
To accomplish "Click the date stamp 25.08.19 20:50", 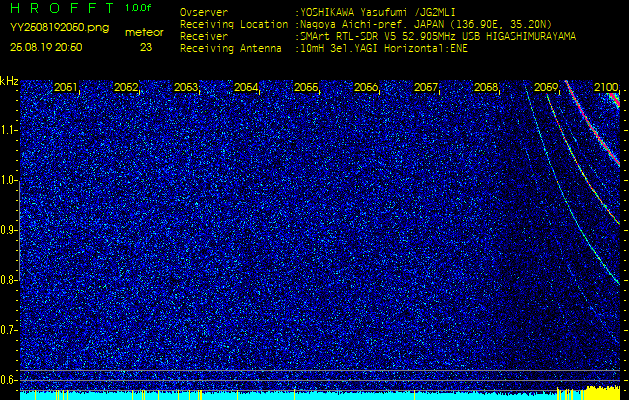I will [x=46, y=47].
